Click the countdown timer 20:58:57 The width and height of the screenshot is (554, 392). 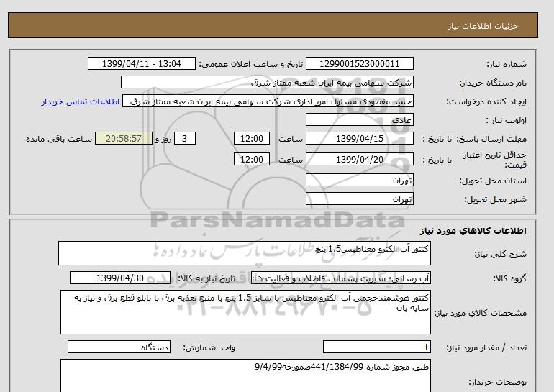coord(124,138)
